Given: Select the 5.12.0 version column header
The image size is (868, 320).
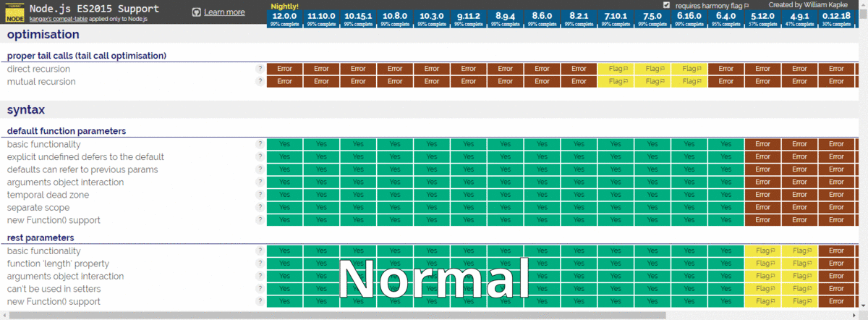Looking at the screenshot, I should click(x=762, y=18).
